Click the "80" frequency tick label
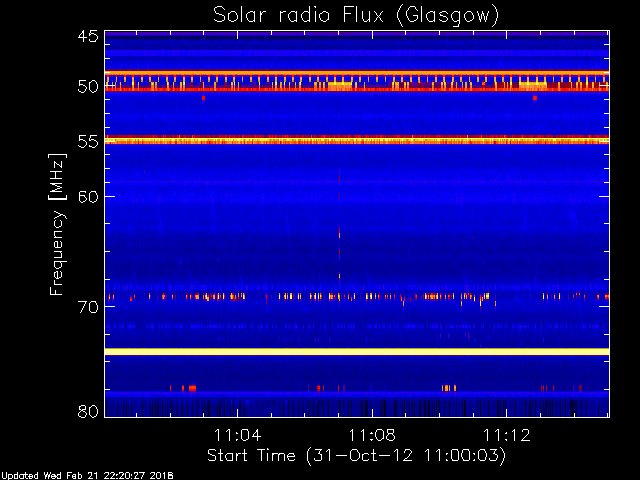The width and height of the screenshot is (640, 480). click(88, 411)
